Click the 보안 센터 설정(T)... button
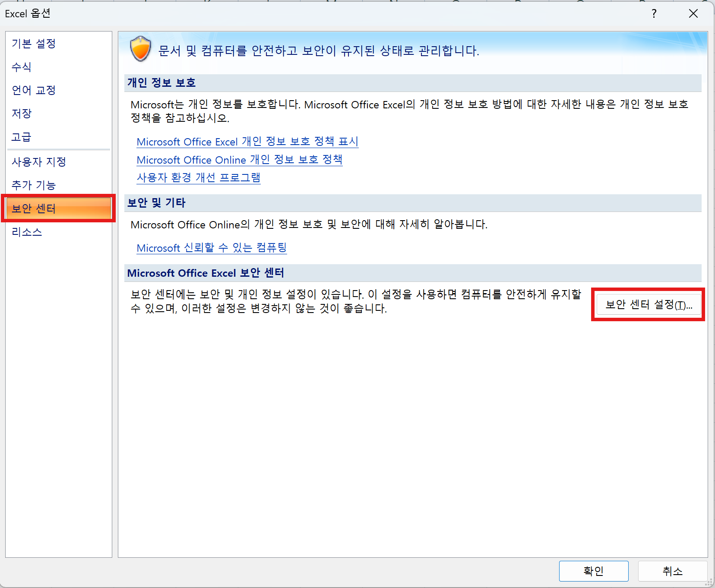The image size is (715, 588). pyautogui.click(x=649, y=305)
